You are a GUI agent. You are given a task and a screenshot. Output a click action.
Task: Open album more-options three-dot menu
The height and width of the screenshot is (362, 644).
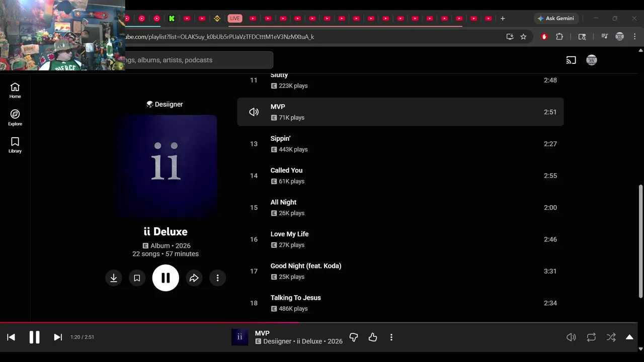point(217,278)
